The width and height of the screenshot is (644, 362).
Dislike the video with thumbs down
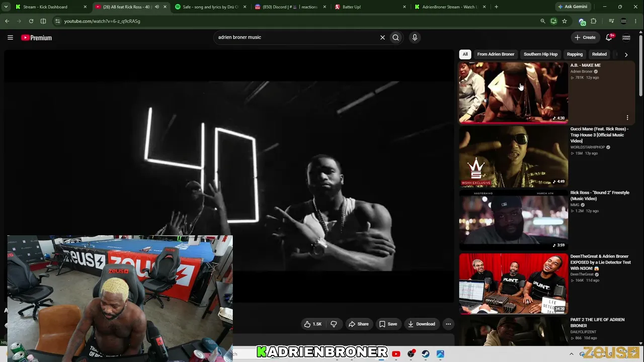tap(334, 324)
